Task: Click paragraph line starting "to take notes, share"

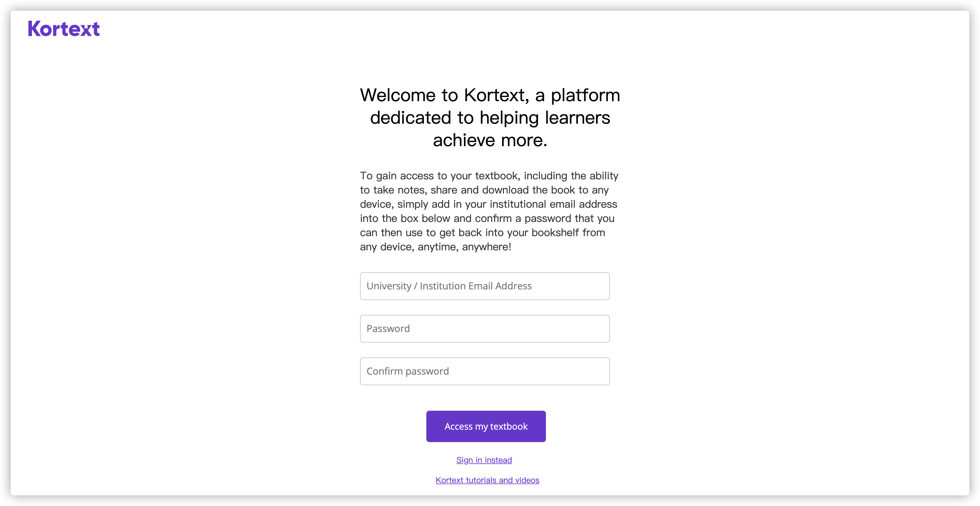Action: [484, 190]
